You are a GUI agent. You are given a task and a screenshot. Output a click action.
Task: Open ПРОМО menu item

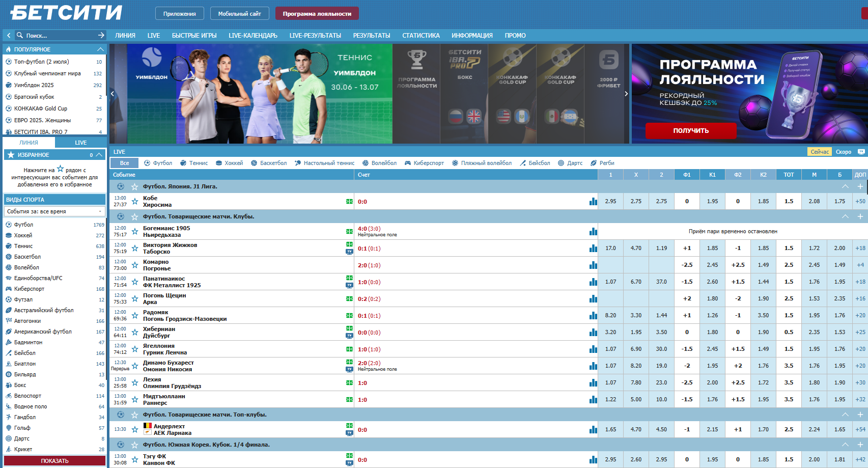(515, 36)
